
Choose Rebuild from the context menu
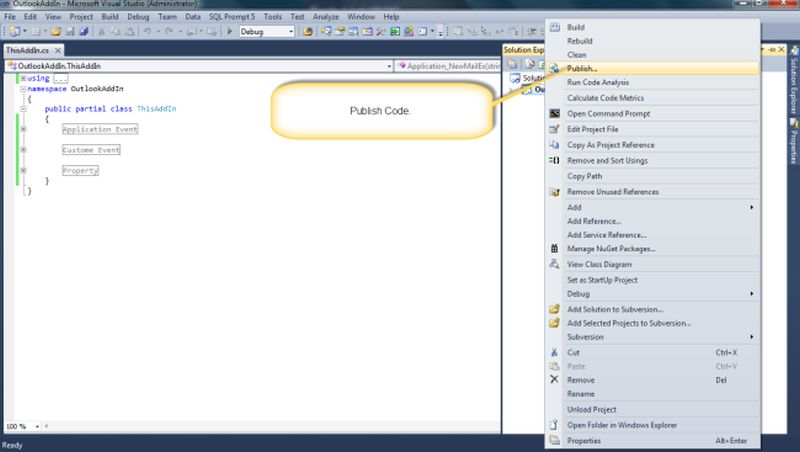[653, 41]
